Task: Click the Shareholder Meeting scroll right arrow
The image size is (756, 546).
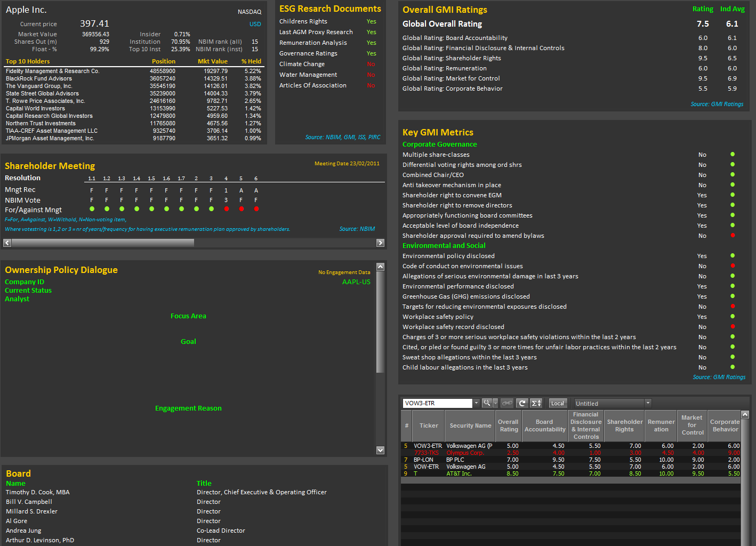Action: [380, 243]
